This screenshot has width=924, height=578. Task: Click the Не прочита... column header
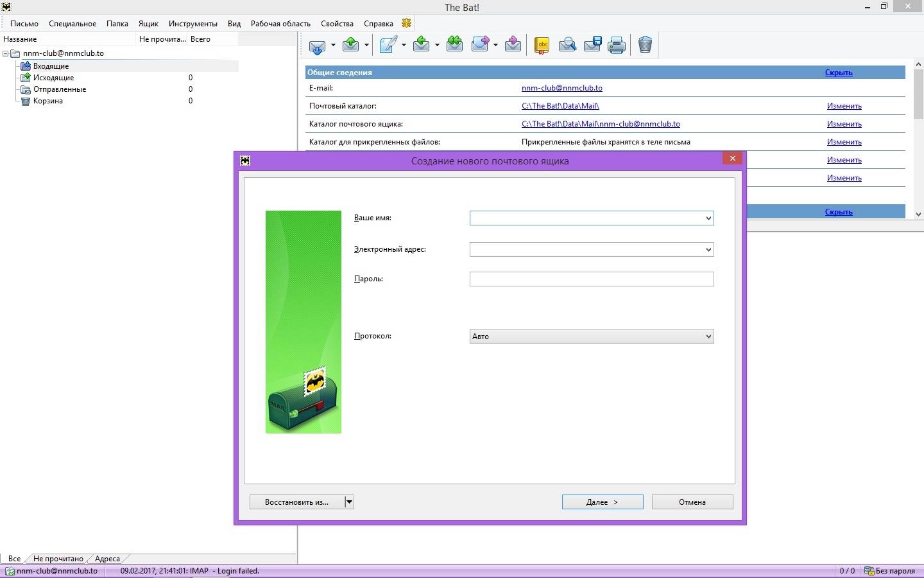162,39
